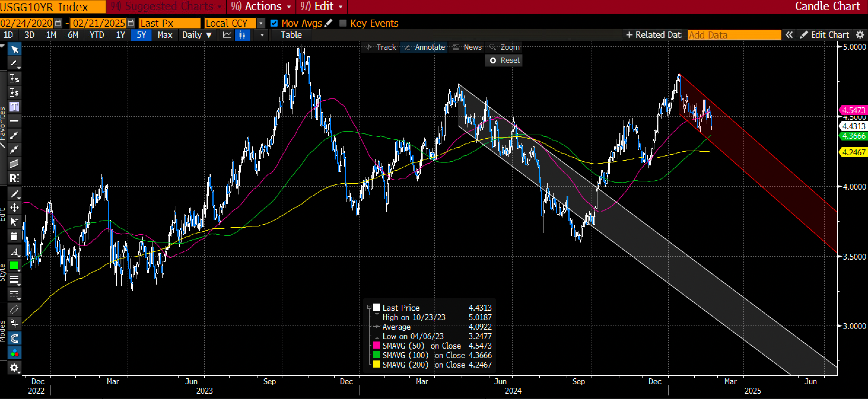Open the Actions dropdown menu
This screenshot has width=868, height=399.
(261, 7)
